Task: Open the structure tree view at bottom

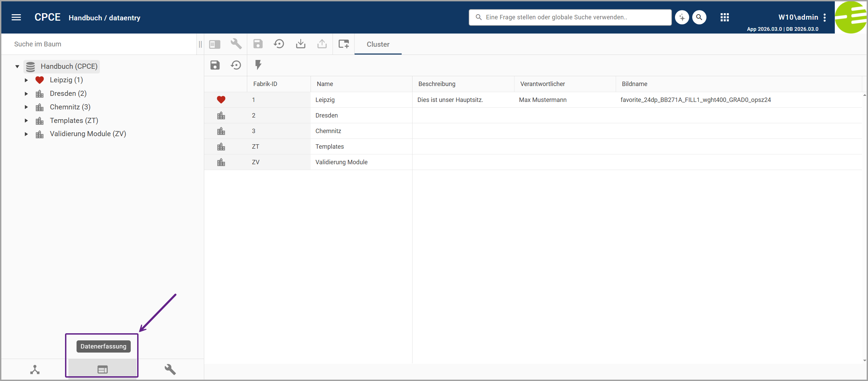Action: (x=35, y=369)
